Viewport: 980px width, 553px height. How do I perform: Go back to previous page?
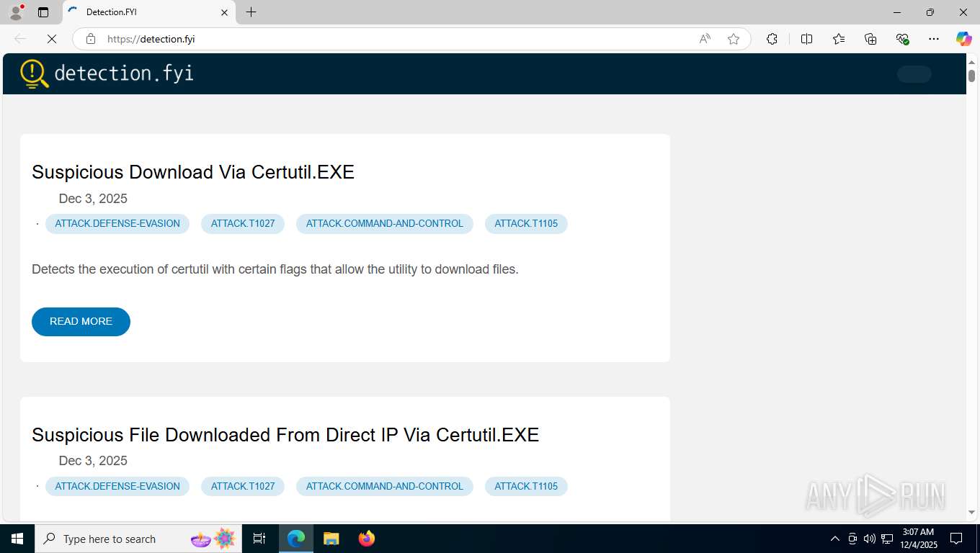tap(20, 39)
